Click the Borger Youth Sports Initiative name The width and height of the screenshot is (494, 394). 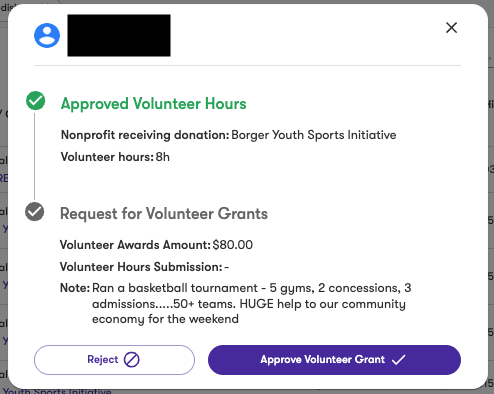314,135
